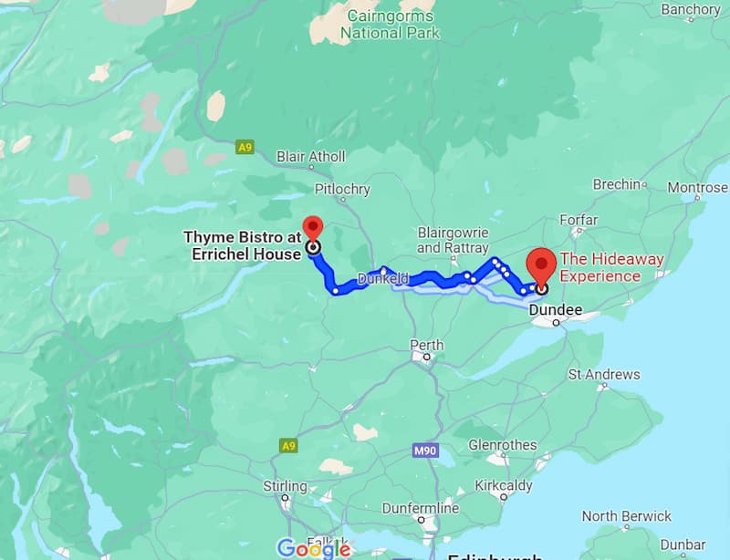This screenshot has width=730, height=560.
Task: Click The Hideaway Experience label
Action: (611, 267)
